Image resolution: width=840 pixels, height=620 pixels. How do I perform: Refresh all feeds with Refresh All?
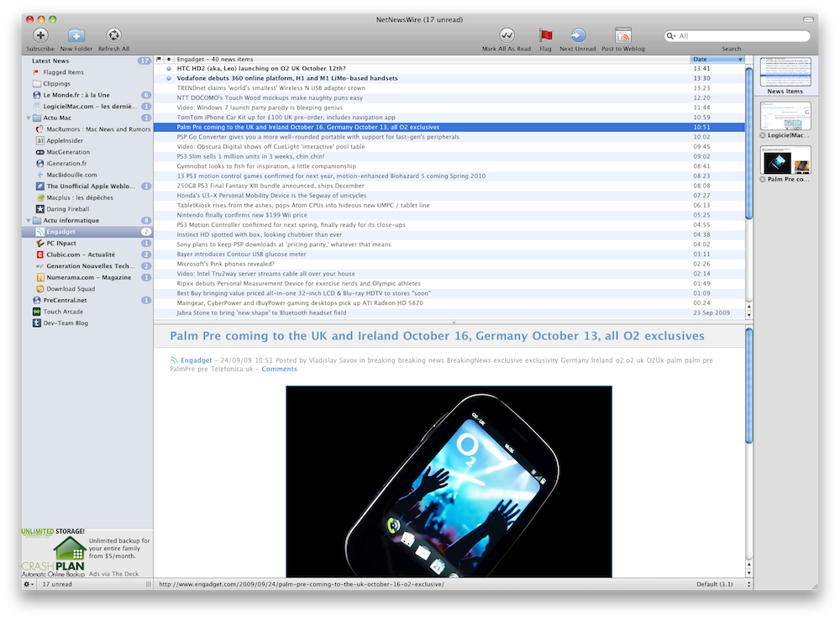[113, 35]
